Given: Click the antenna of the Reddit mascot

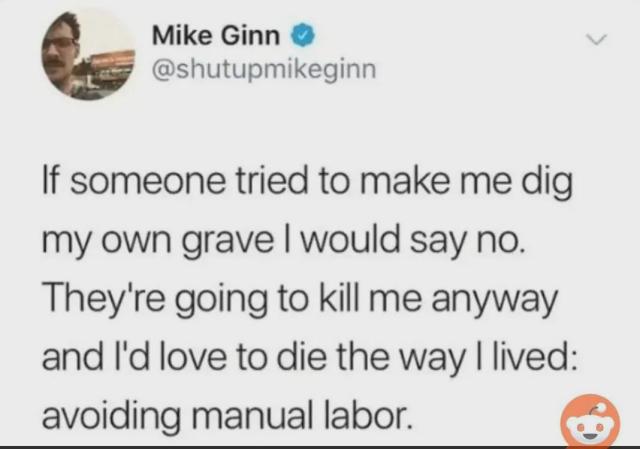Looking at the screenshot, I should click(600, 405).
